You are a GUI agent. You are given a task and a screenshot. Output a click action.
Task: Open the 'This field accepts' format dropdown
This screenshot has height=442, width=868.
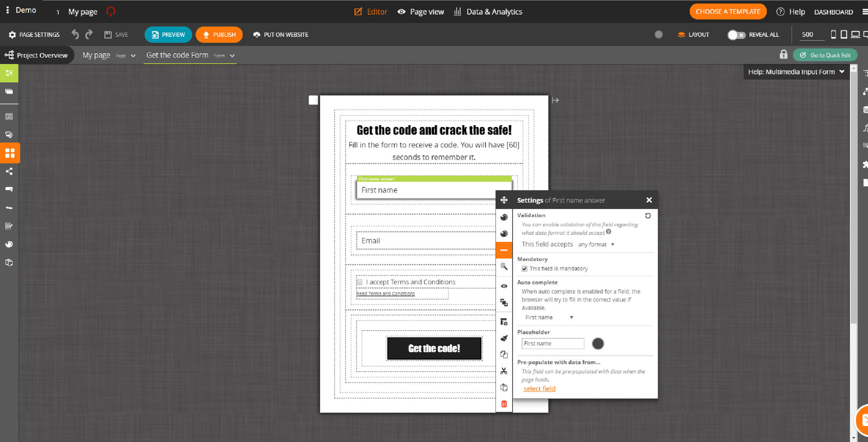(x=597, y=244)
